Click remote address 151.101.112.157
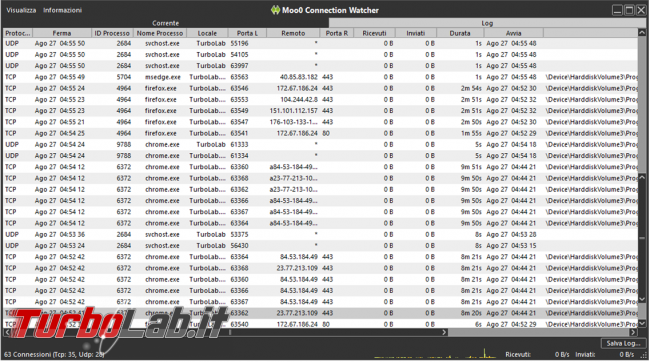Screen dimensions: 650x362 pos(293,111)
